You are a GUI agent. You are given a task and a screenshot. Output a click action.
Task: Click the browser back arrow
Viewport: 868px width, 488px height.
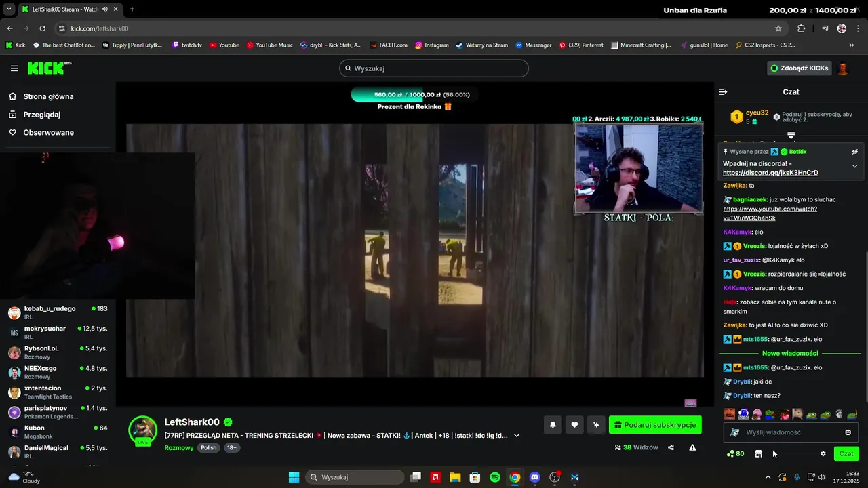10,28
